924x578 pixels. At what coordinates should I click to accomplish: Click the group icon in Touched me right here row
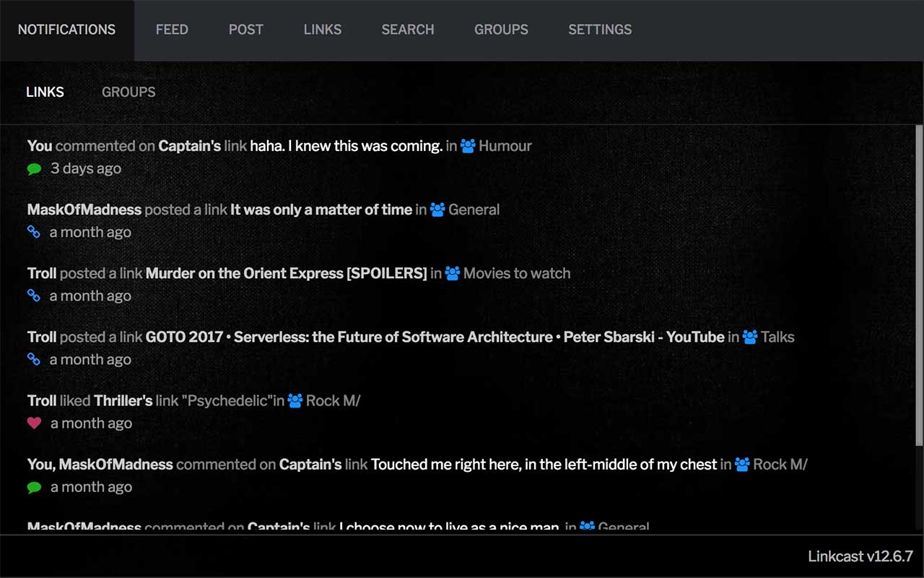(742, 464)
